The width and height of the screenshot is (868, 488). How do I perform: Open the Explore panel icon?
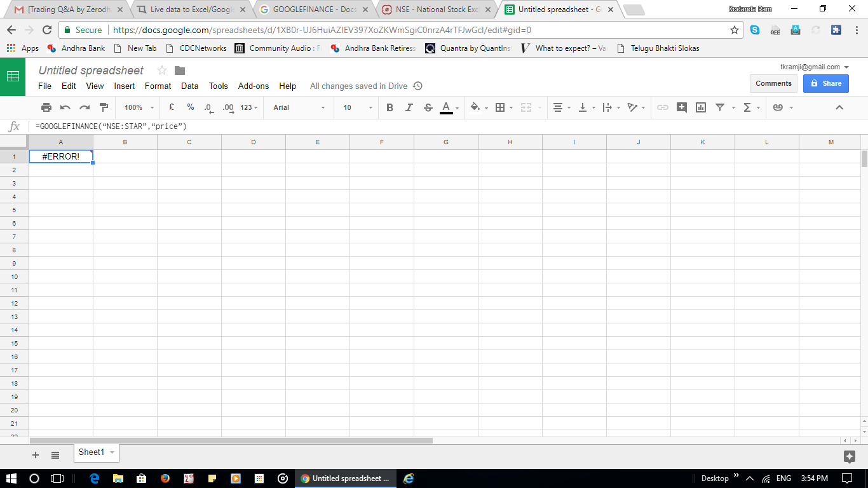pos(849,456)
